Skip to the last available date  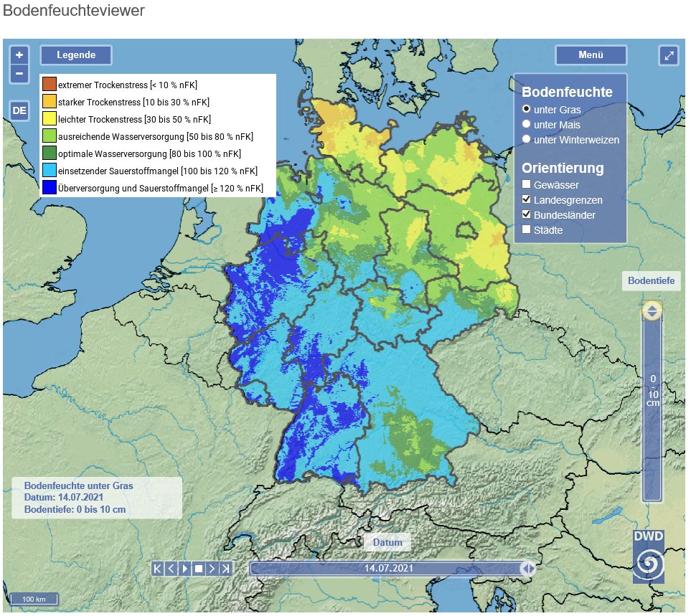[x=227, y=568]
